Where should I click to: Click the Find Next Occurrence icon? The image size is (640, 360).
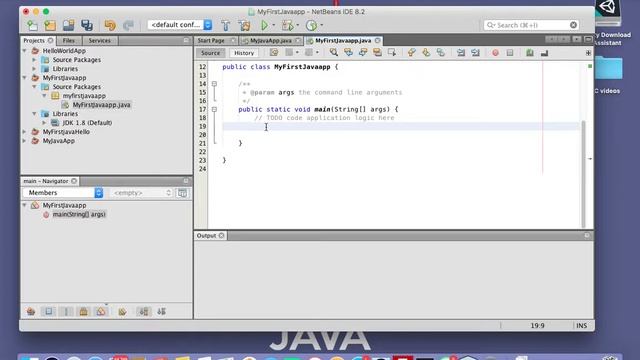click(x=363, y=52)
